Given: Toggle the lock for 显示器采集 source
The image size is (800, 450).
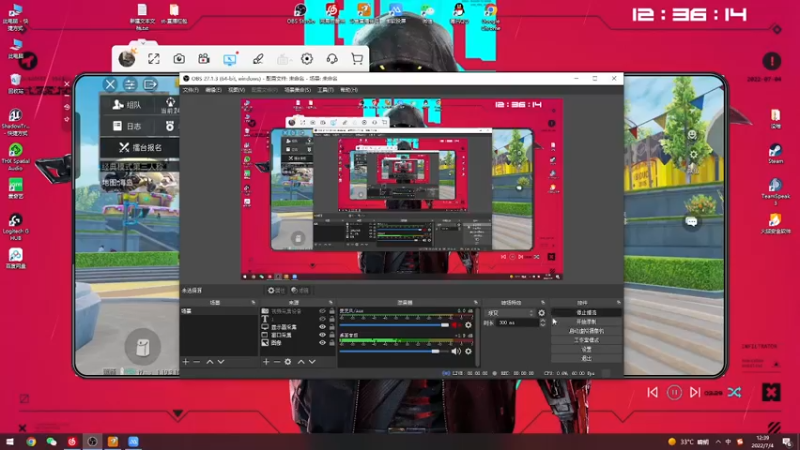Looking at the screenshot, I should (x=332, y=327).
